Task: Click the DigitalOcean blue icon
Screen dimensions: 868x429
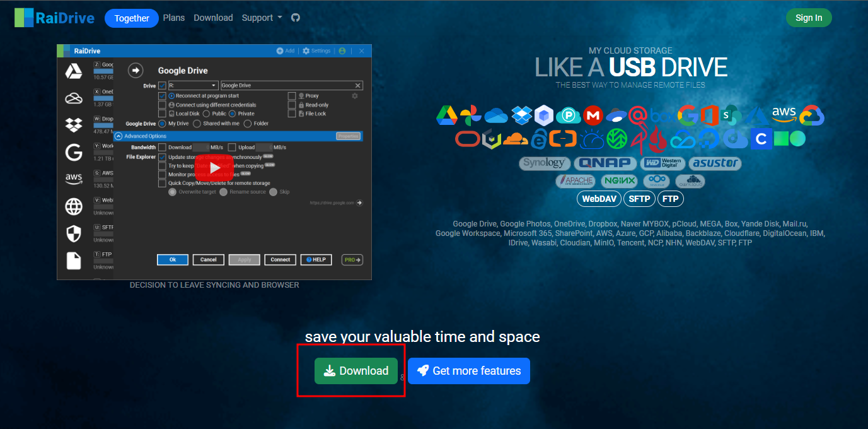Action: (709, 139)
